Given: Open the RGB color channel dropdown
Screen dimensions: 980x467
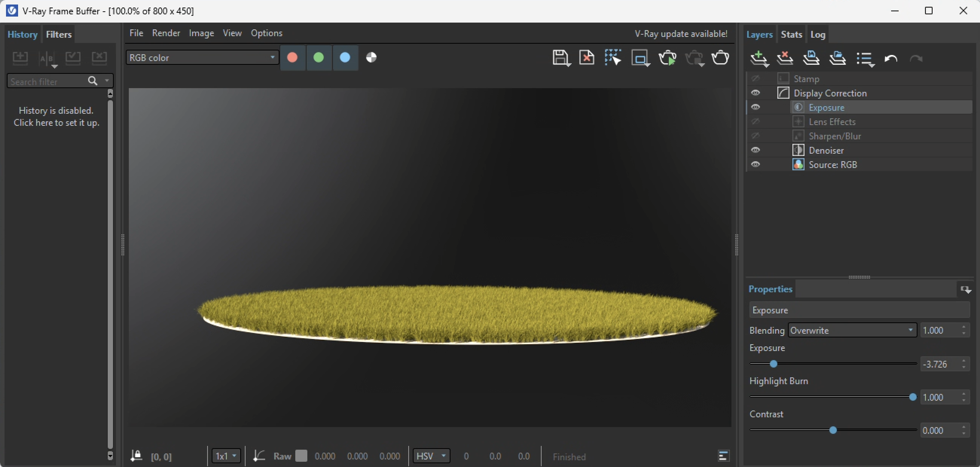Looking at the screenshot, I should click(x=201, y=57).
